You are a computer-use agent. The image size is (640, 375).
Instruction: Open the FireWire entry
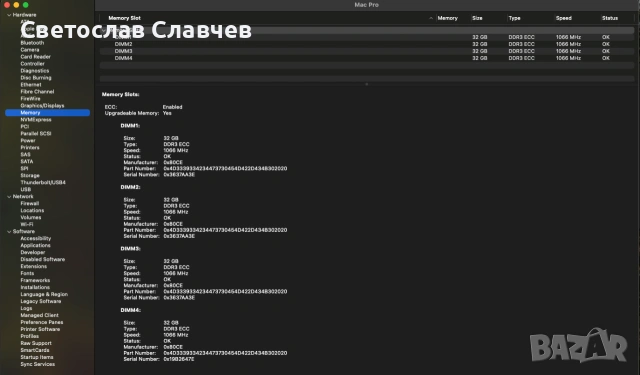coord(30,98)
